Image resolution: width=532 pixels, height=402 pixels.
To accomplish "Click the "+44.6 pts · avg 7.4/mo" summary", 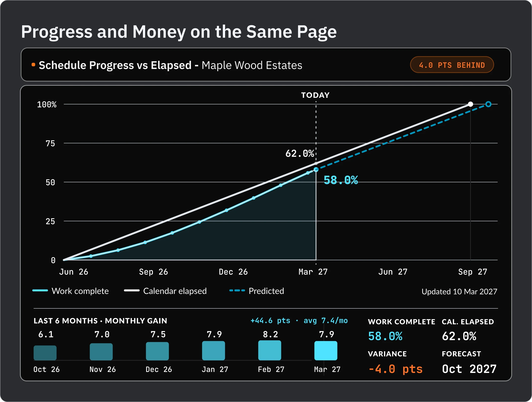I will pyautogui.click(x=299, y=320).
